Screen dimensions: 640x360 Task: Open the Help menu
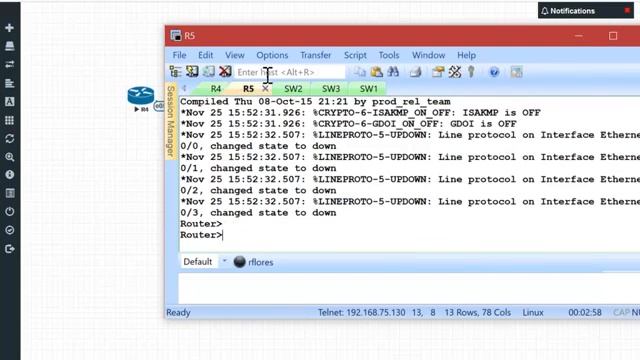point(466,55)
